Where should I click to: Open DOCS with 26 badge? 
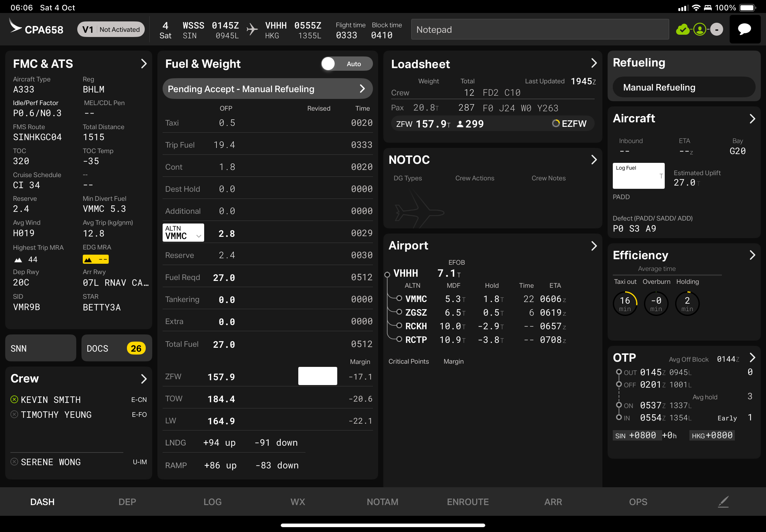coord(117,348)
